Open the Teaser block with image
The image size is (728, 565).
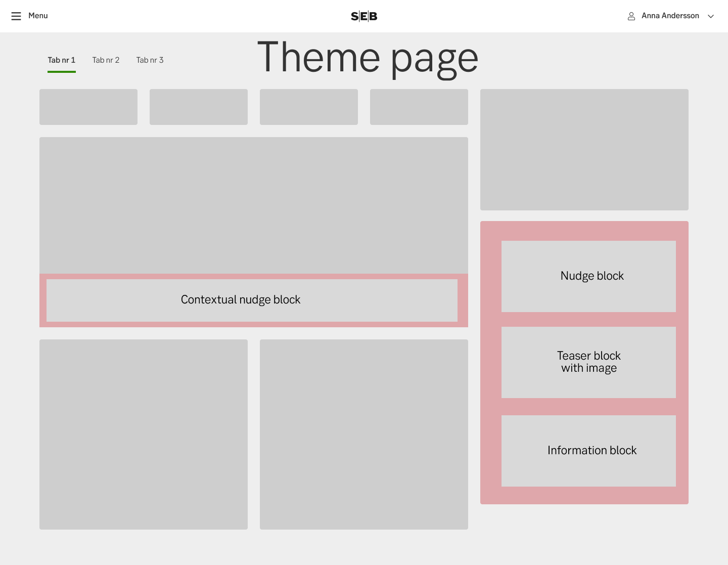[588, 362]
